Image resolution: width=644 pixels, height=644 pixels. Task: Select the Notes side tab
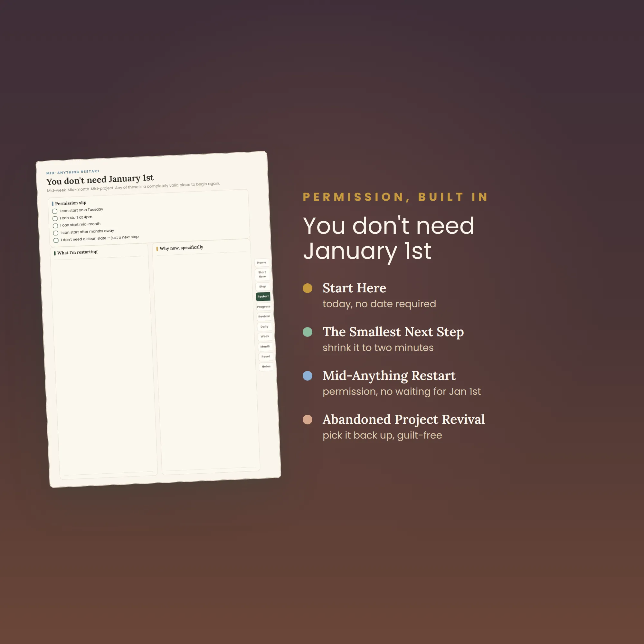coord(266,367)
